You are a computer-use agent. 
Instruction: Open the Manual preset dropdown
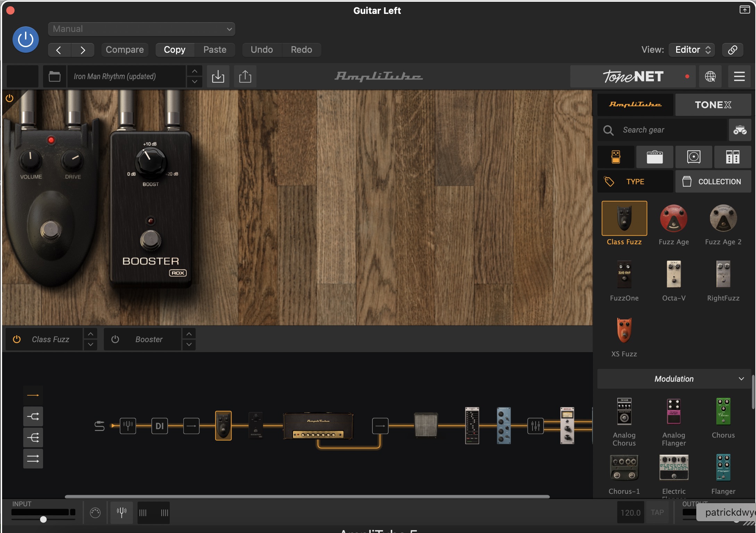coord(141,29)
